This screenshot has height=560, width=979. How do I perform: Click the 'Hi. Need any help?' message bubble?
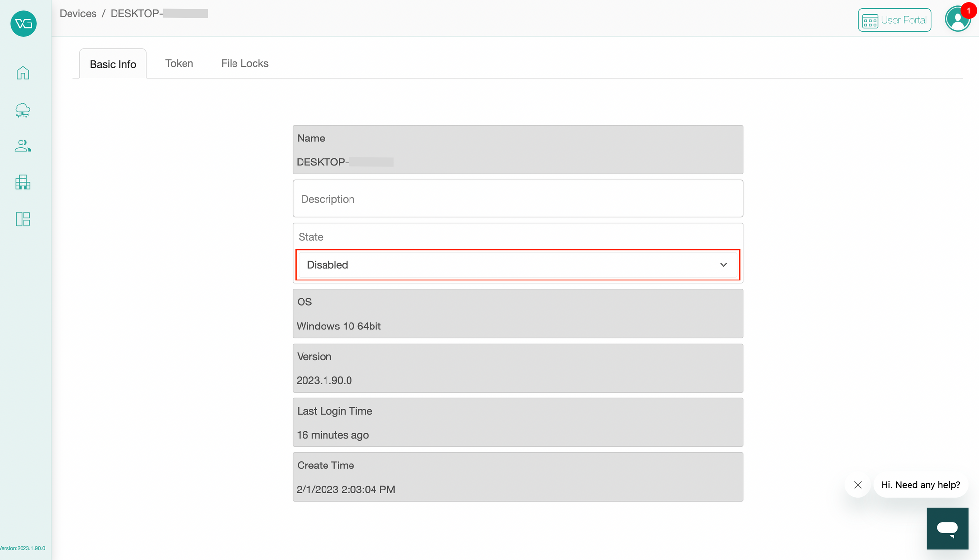(x=920, y=485)
